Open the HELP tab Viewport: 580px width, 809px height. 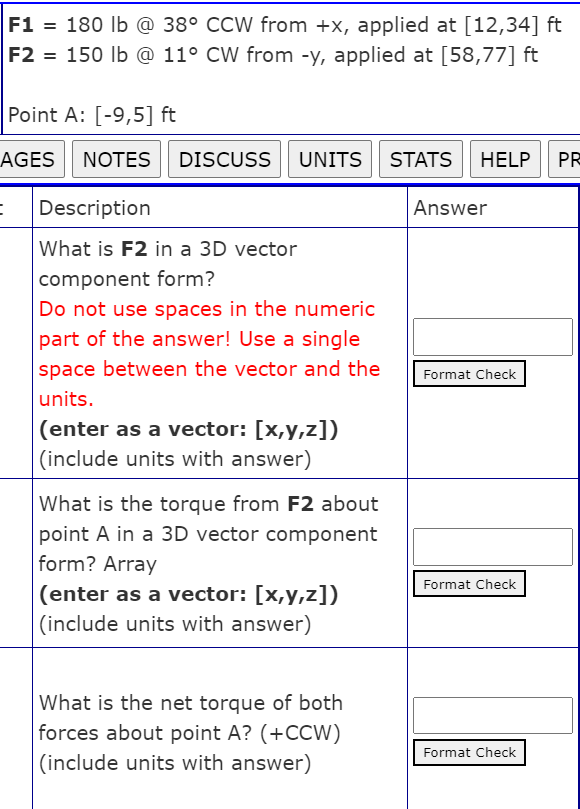tap(503, 159)
